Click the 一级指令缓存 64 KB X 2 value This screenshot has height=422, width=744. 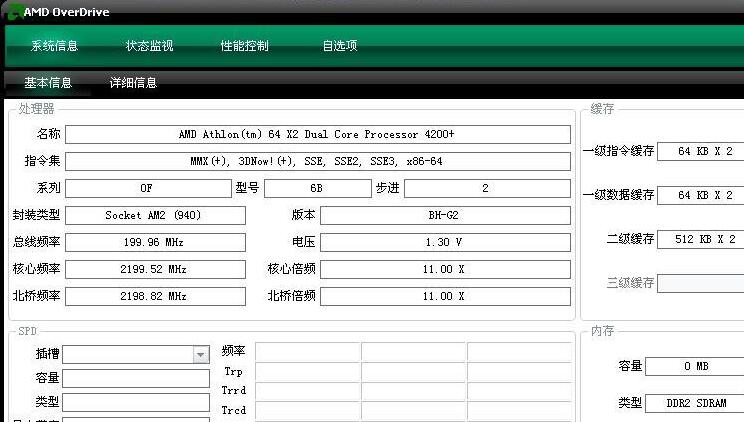[701, 151]
